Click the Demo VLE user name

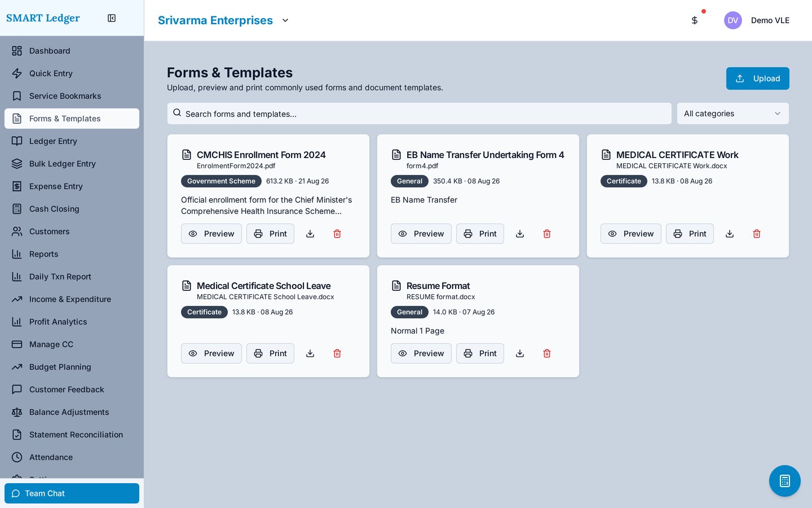tap(770, 20)
